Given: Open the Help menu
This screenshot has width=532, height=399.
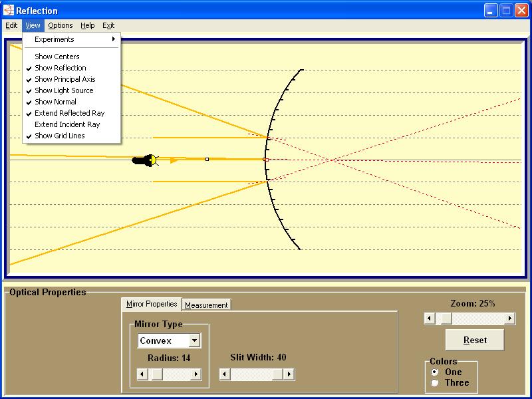Looking at the screenshot, I should (x=87, y=25).
